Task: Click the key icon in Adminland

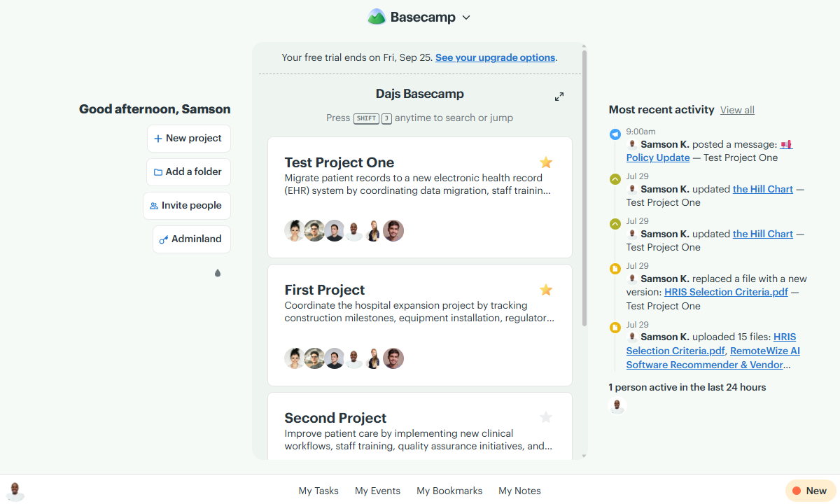Action: tap(164, 239)
